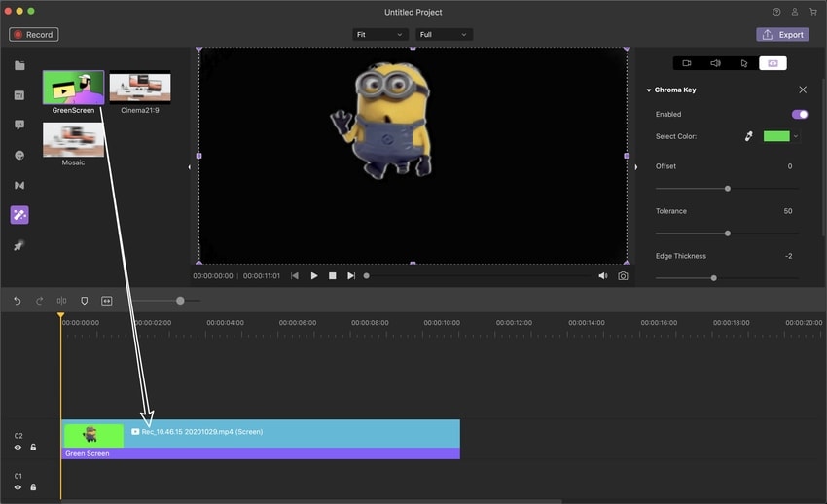Screen dimensions: 827x504
Task: Pick color with the eyedropper tool
Action: tap(748, 136)
